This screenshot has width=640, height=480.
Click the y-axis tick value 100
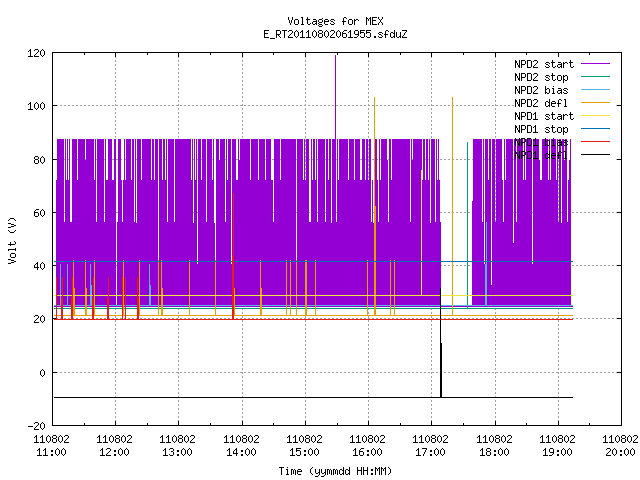tap(36, 107)
